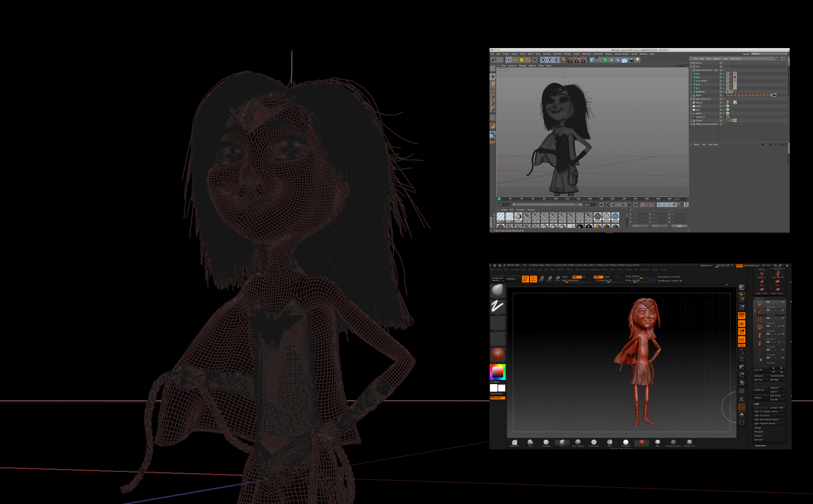The image size is (813, 504).
Task: Toggle Enable Snap magnet in Cinema 4D
Action: pyautogui.click(x=492, y=126)
